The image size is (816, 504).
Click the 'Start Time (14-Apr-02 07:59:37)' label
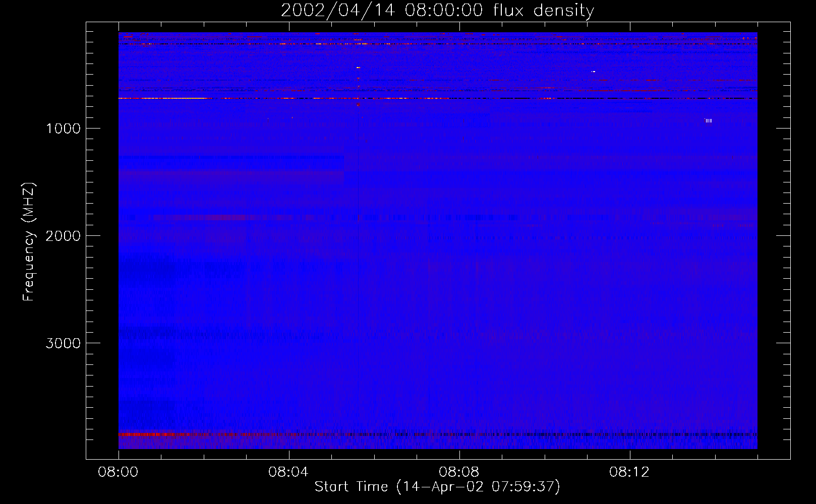click(437, 487)
